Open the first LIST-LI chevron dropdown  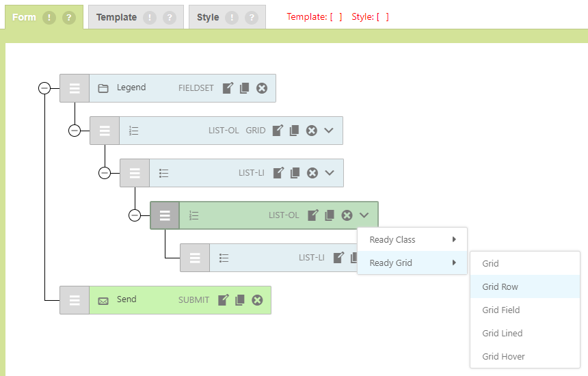coord(330,173)
